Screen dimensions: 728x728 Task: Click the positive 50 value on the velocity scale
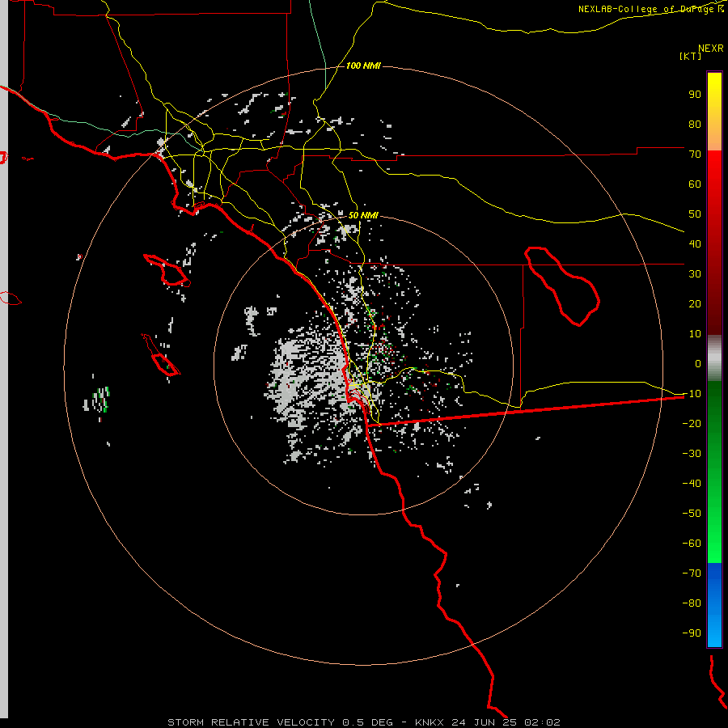695,214
